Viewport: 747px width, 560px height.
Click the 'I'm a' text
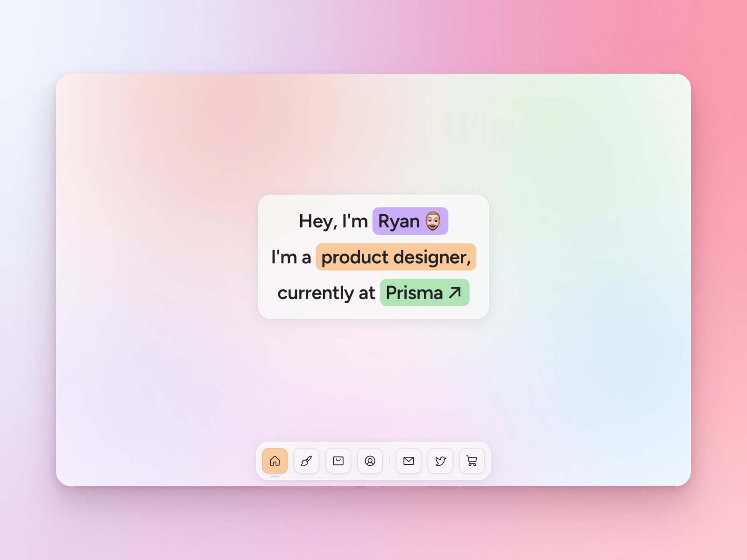click(291, 257)
